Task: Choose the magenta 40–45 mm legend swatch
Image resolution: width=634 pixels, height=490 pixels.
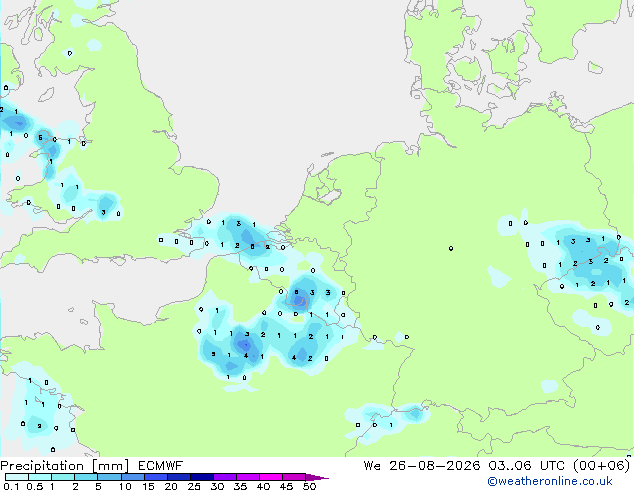Action: 271,477
